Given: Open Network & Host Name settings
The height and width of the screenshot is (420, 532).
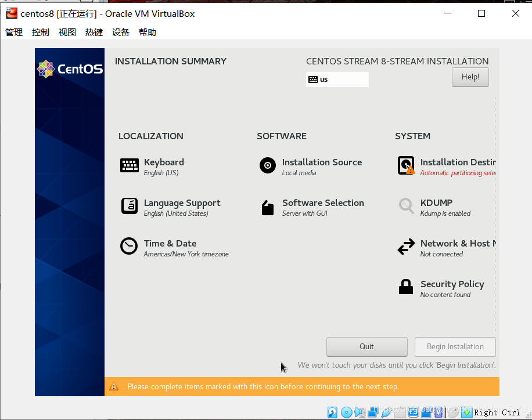Looking at the screenshot, I should 447,248.
